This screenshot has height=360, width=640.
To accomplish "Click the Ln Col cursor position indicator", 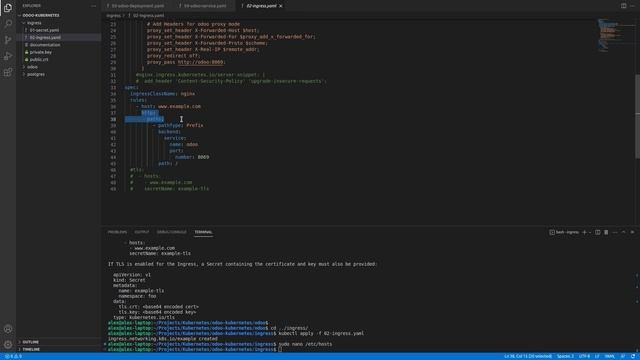I will (528, 356).
